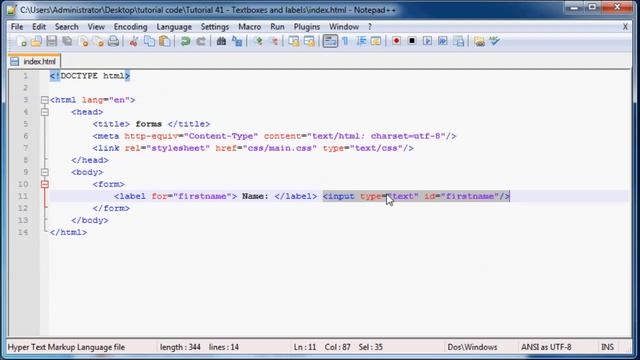Click ANSI as UTF-8 in the status bar
The width and height of the screenshot is (640, 360).
click(x=546, y=347)
